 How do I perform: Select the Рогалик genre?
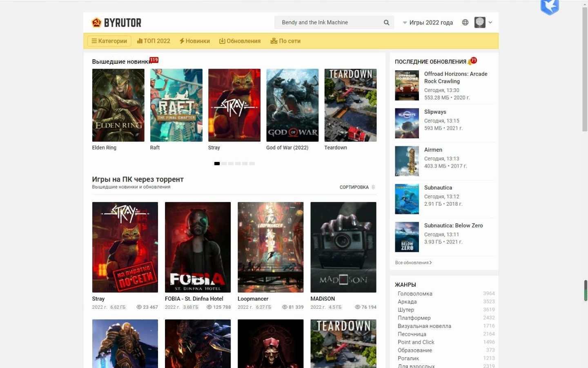(x=408, y=358)
